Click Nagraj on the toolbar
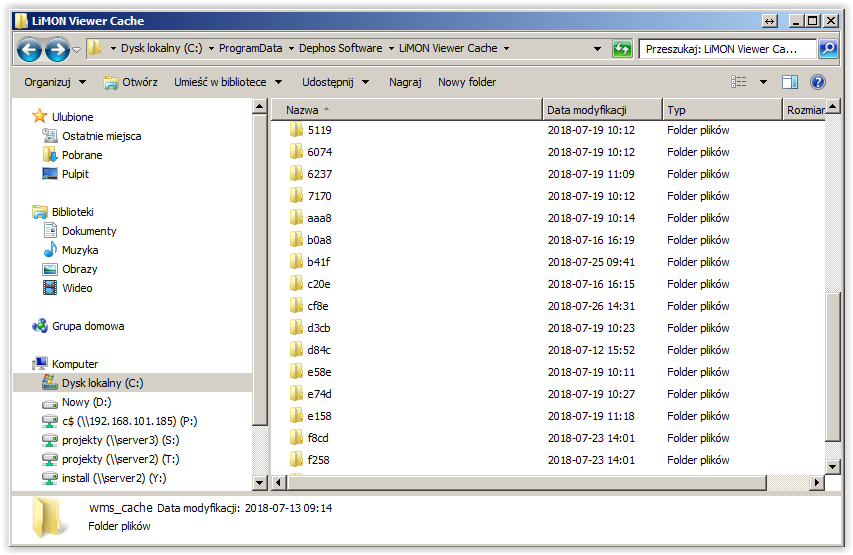The width and height of the screenshot is (853, 555). [x=405, y=82]
